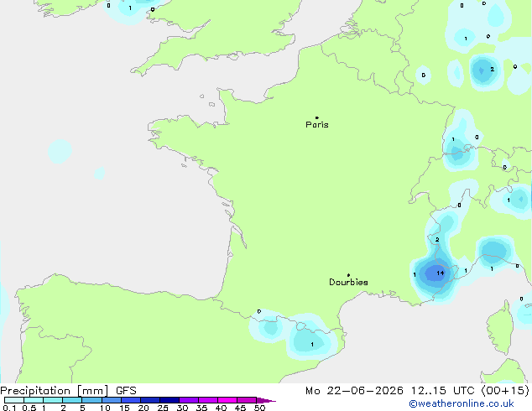Viewport: 532px width, 411px height.
Task: Click the legend label 0.1
Action: [9, 408]
